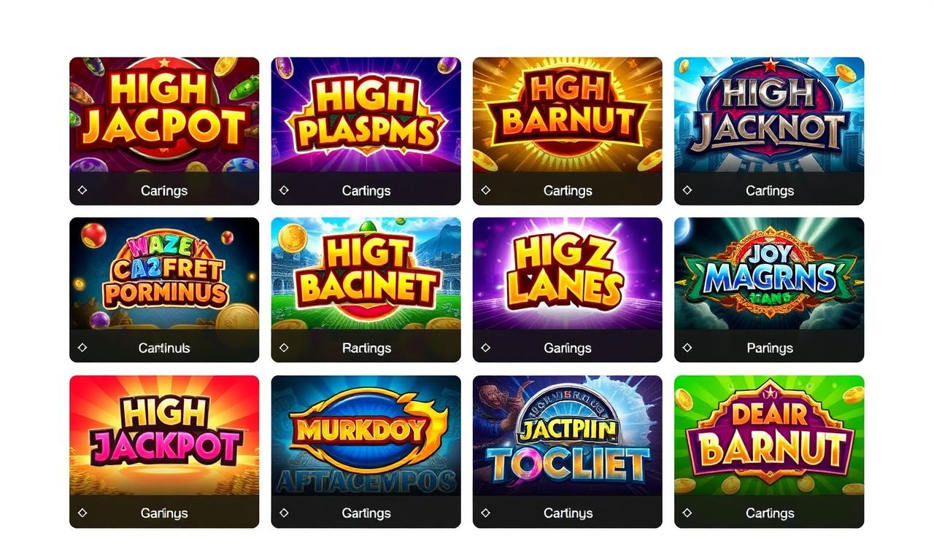Screen dimensions: 934x560
Task: Click Parings label under Joy Magrns
Action: (x=770, y=348)
